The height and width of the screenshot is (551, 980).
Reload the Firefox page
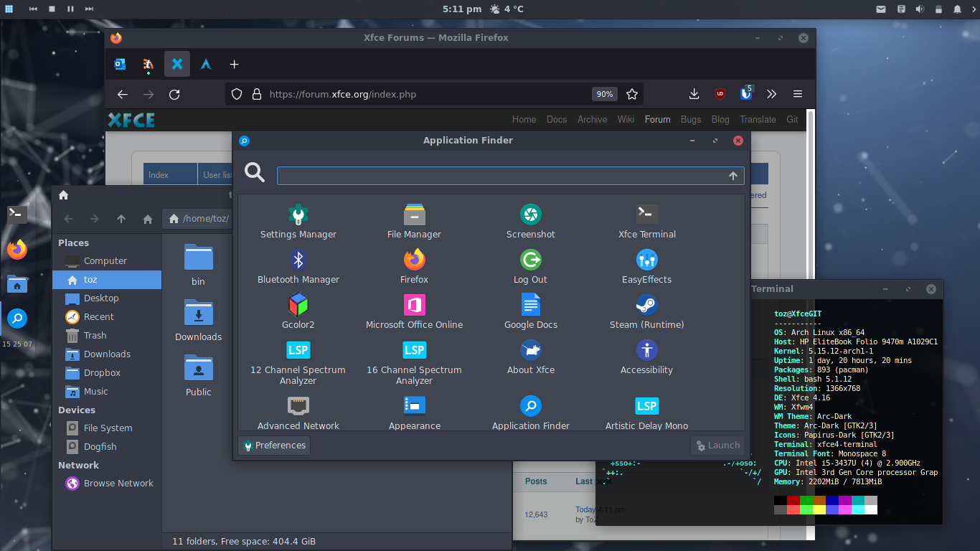(x=174, y=94)
